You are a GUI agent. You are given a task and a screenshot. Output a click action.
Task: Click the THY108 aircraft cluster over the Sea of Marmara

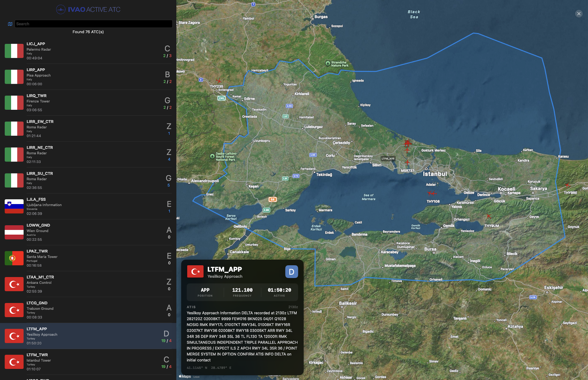pyautogui.click(x=432, y=193)
